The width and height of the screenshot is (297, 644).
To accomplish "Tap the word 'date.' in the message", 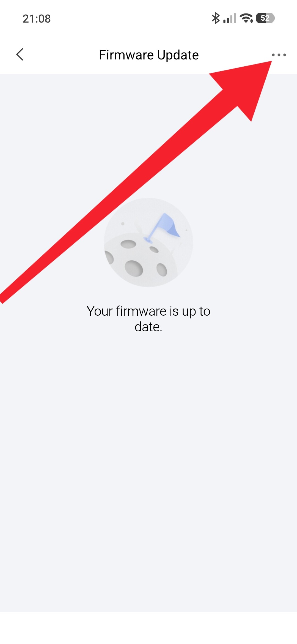I will pyautogui.click(x=148, y=327).
